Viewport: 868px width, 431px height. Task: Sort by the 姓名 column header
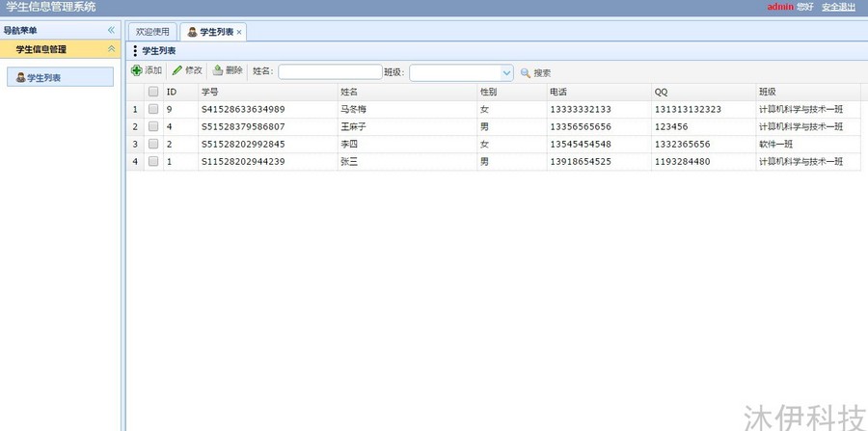pos(407,92)
